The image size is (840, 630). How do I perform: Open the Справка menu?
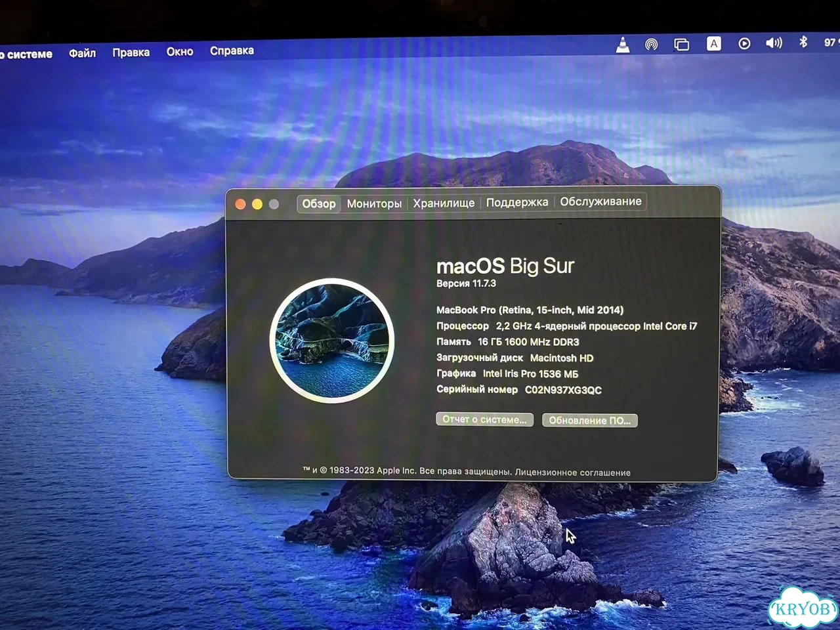(x=232, y=51)
